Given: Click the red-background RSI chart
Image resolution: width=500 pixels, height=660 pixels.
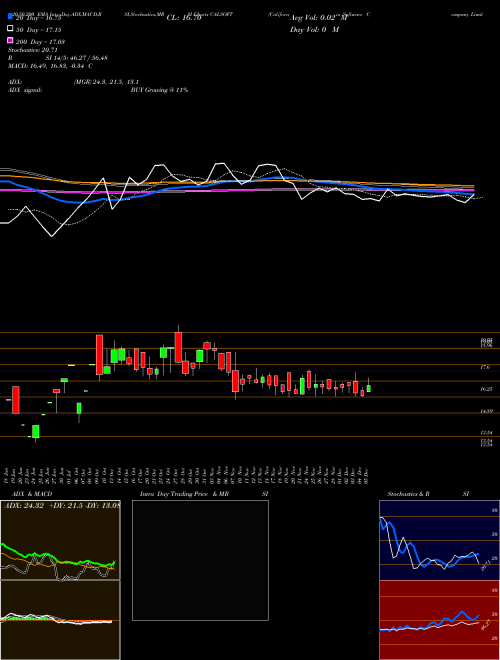Looking at the screenshot, I should 439,620.
